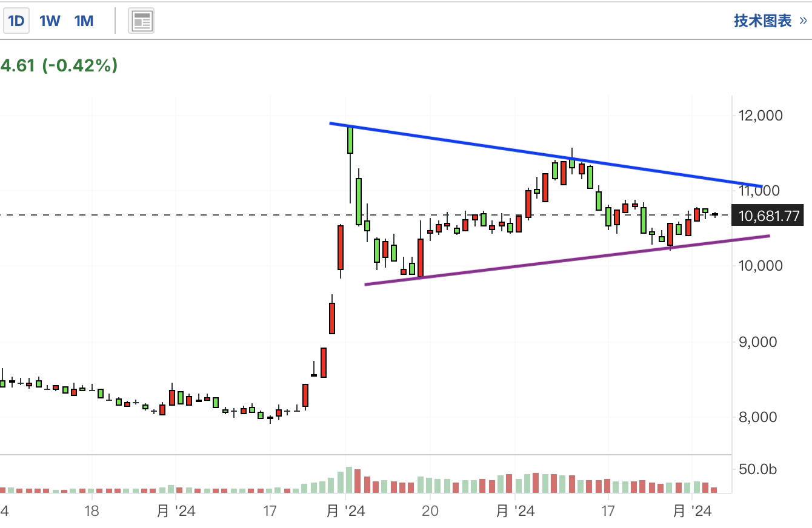This screenshot has height=528, width=812.
Task: Switch to the 1W weekly timeframe
Action: pyautogui.click(x=50, y=21)
